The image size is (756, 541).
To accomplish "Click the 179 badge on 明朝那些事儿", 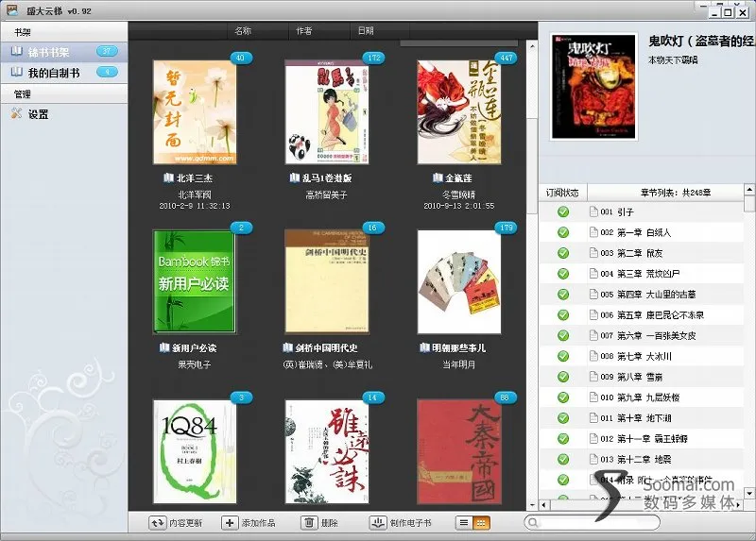I will click(507, 228).
